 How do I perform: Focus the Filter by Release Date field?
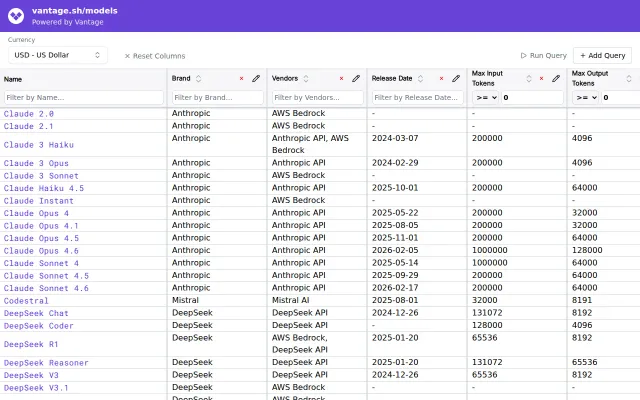[418, 98]
